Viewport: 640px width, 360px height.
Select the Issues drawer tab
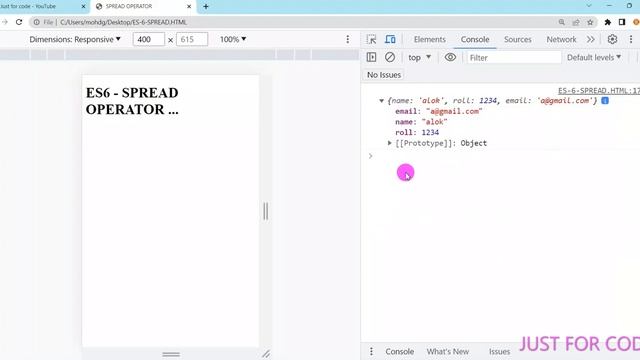499,351
